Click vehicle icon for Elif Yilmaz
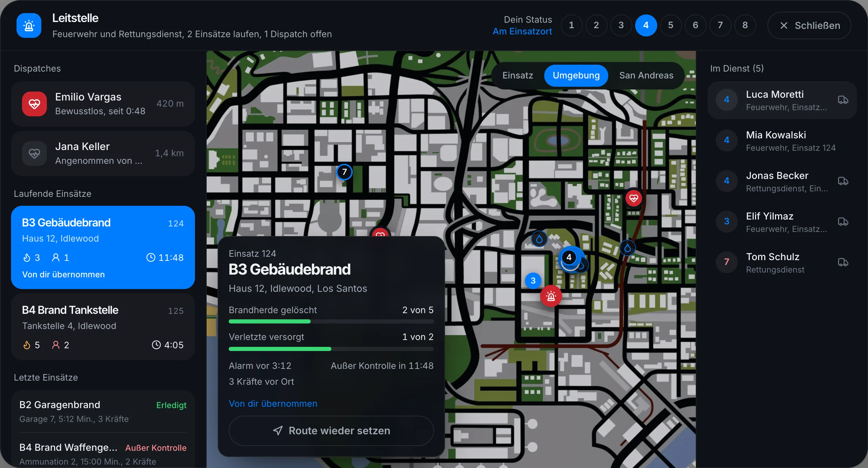Image resolution: width=868 pixels, height=468 pixels. pyautogui.click(x=843, y=222)
